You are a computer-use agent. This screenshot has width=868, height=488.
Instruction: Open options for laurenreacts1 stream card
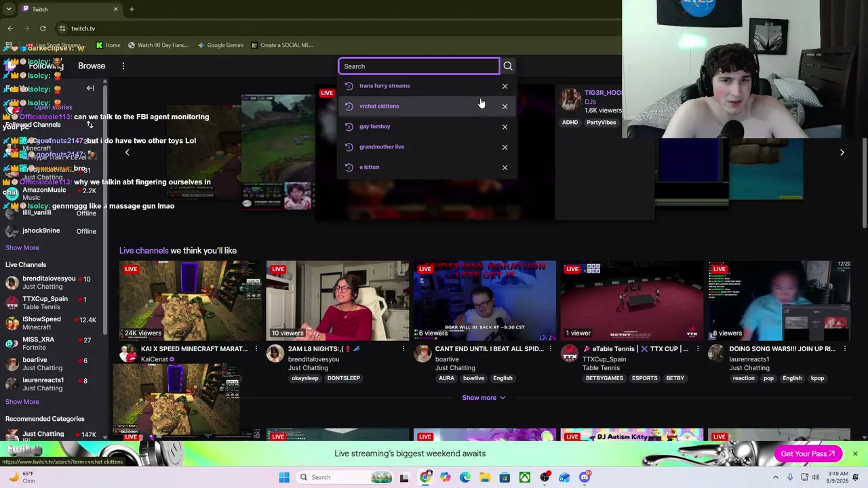point(844,349)
